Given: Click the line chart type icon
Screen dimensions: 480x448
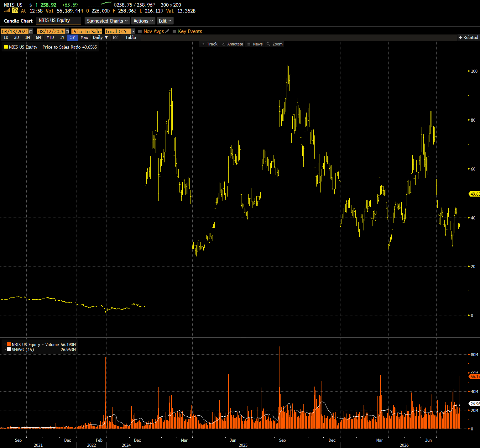Looking at the screenshot, I should pos(116,37).
